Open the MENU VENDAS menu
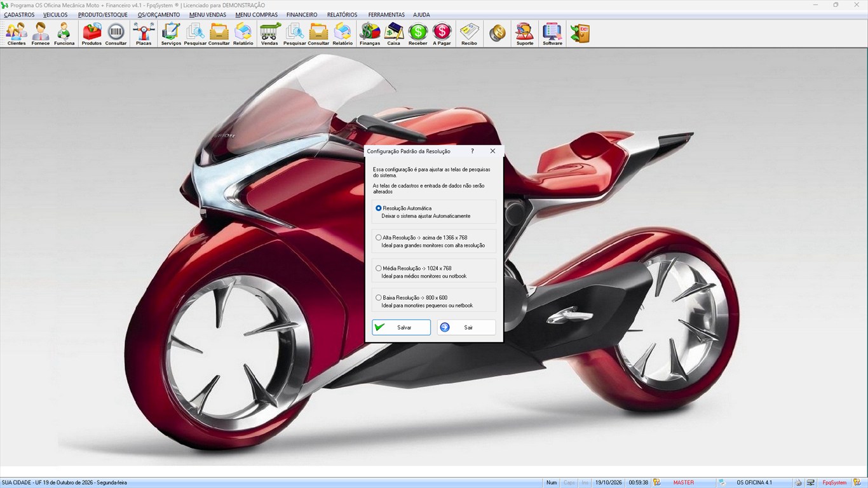The image size is (868, 488). (x=208, y=15)
